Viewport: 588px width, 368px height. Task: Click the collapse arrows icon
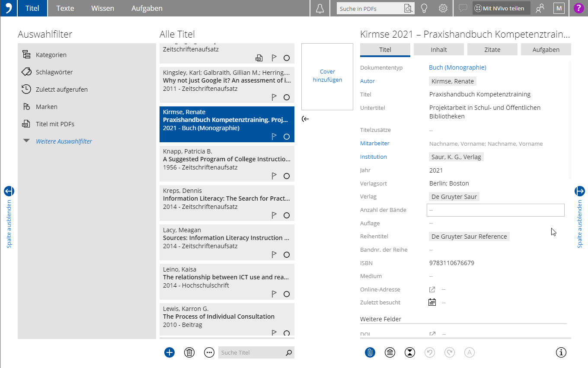pyautogui.click(x=410, y=352)
